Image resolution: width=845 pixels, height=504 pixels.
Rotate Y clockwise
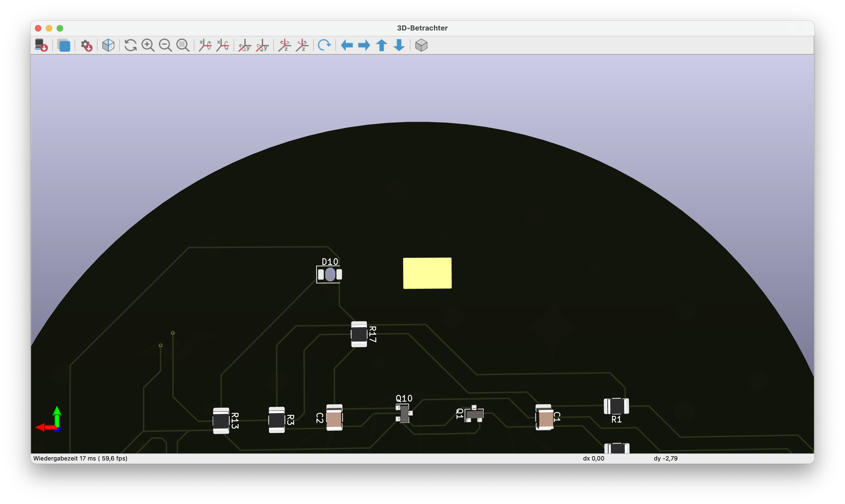(245, 45)
